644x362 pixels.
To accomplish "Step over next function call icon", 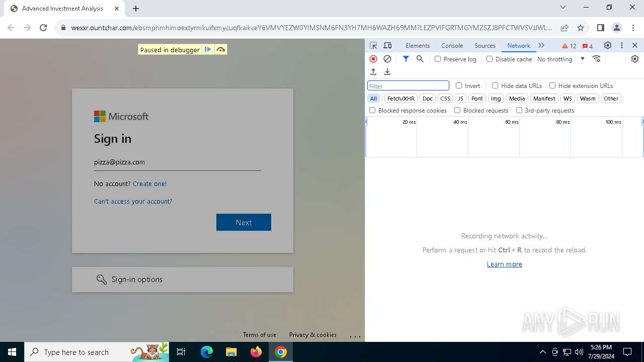I will [220, 50].
